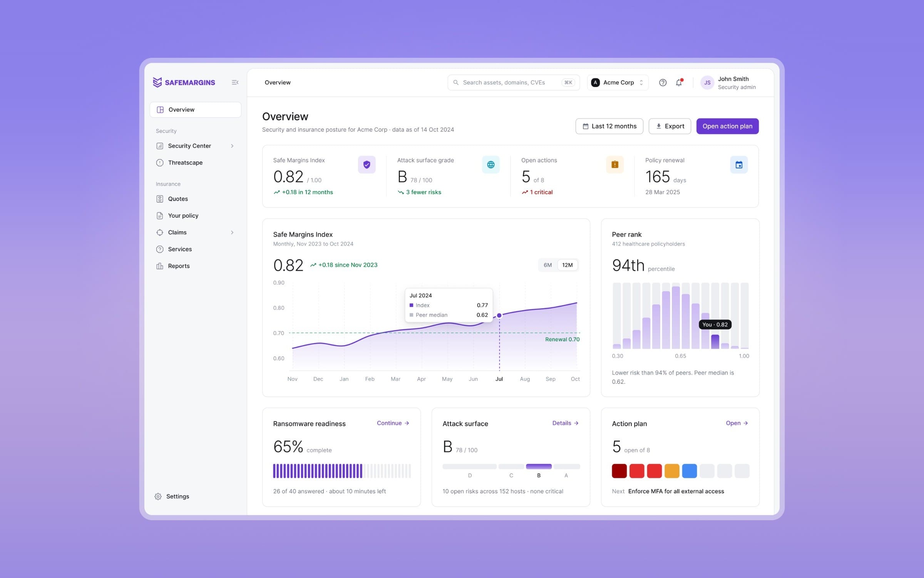Click the download icon in Export button
The image size is (924, 578).
pos(659,126)
